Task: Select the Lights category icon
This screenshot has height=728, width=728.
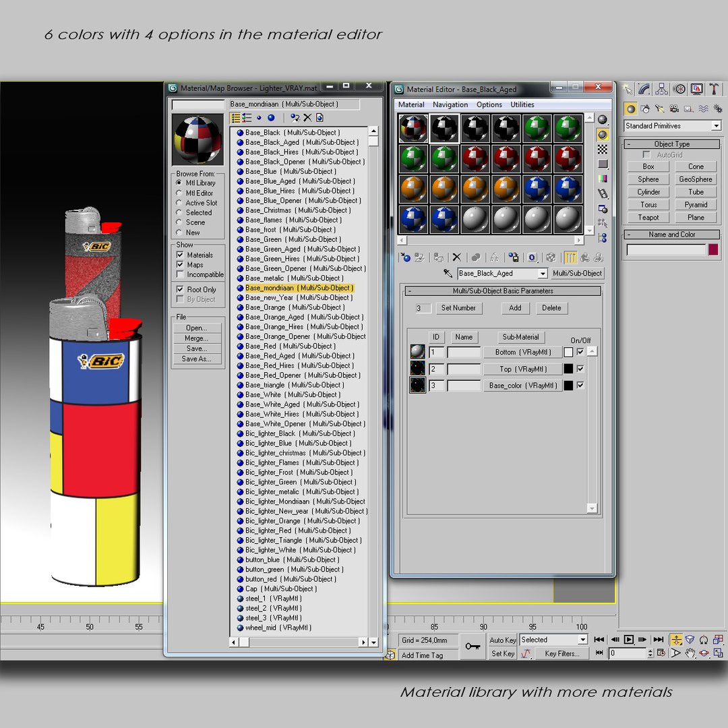Action: point(660,109)
